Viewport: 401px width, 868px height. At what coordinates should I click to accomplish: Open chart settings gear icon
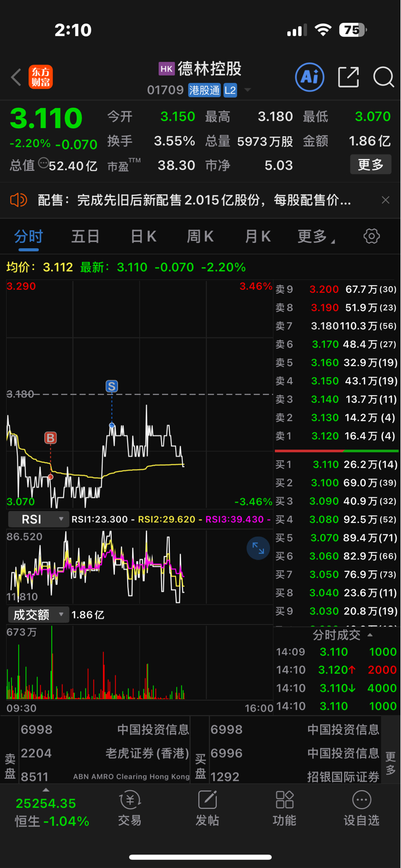point(371,236)
